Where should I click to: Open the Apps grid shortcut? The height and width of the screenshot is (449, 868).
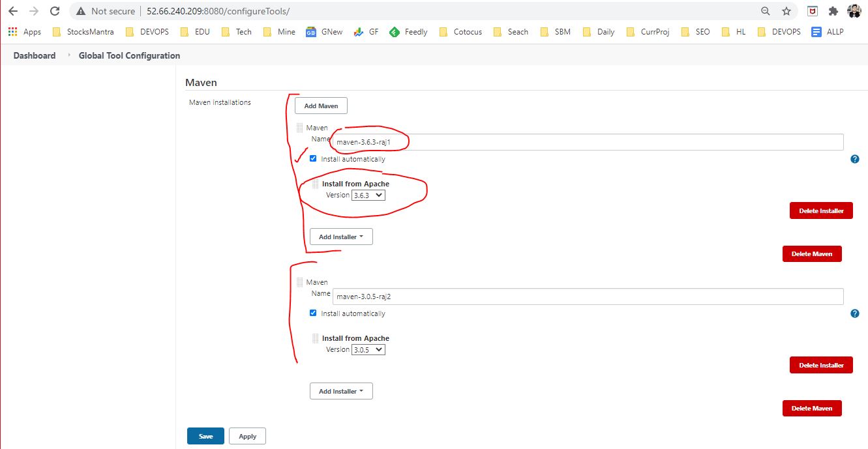[24, 32]
